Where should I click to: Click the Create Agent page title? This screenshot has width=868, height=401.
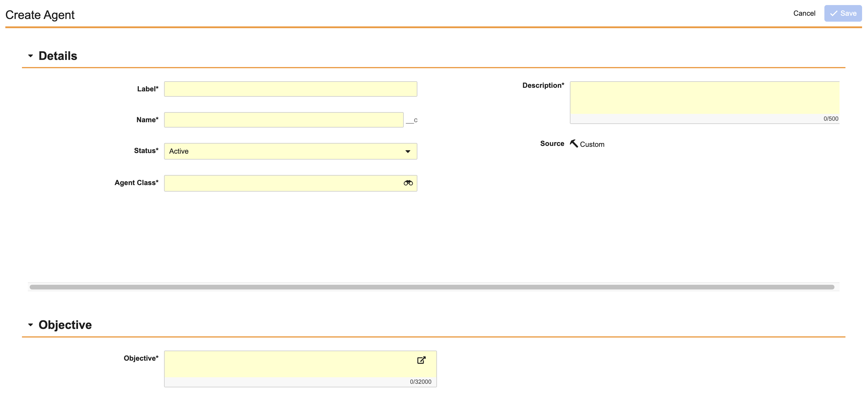click(x=40, y=15)
